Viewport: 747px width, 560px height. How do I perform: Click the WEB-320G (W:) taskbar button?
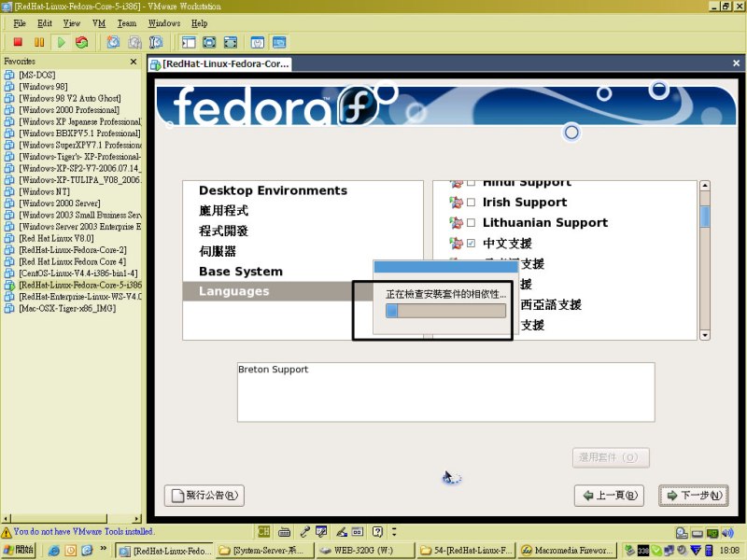(364, 551)
